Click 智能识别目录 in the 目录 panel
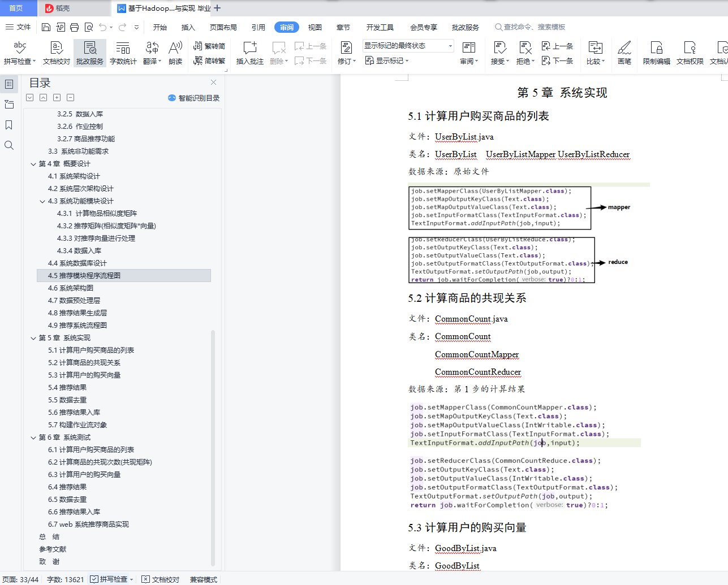The width and height of the screenshot is (728, 585). (x=194, y=98)
